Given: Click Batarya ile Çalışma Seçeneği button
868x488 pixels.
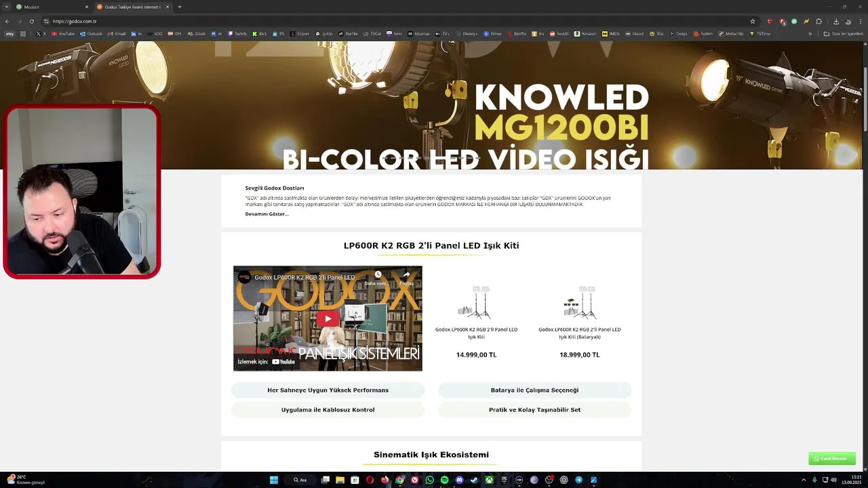Looking at the screenshot, I should pos(534,390).
